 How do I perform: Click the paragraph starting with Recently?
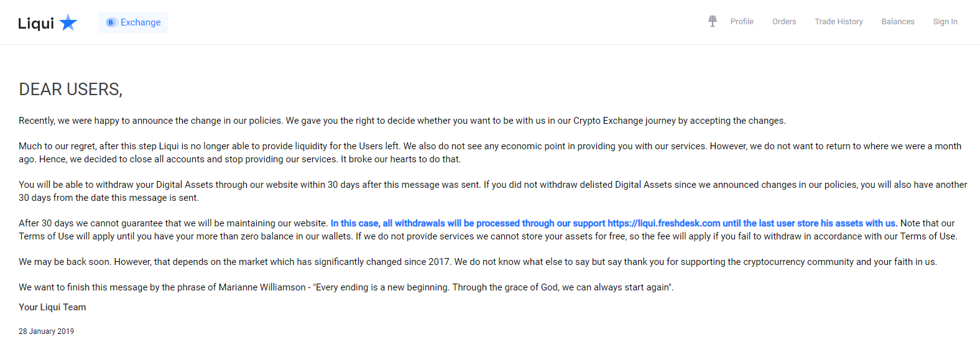pos(402,121)
